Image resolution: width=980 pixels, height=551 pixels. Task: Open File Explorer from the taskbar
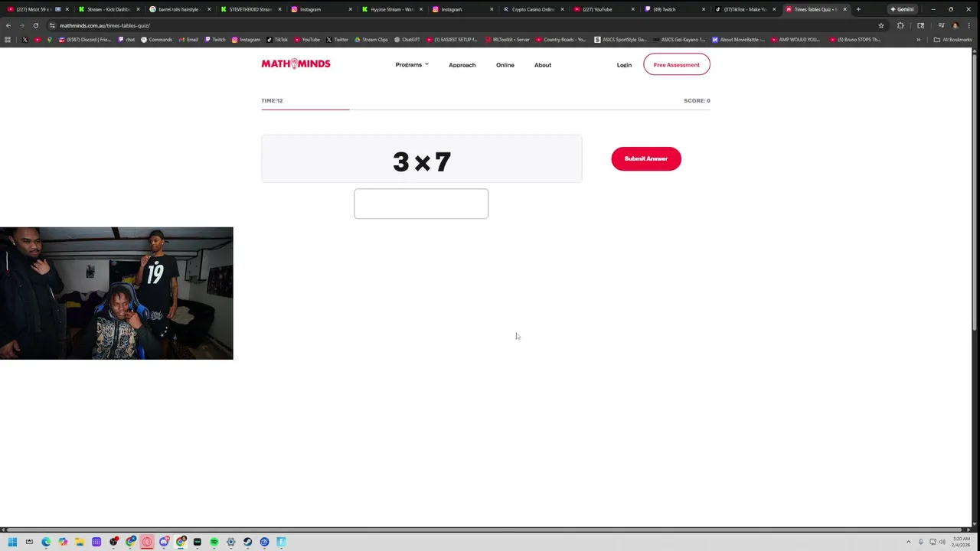click(x=80, y=542)
